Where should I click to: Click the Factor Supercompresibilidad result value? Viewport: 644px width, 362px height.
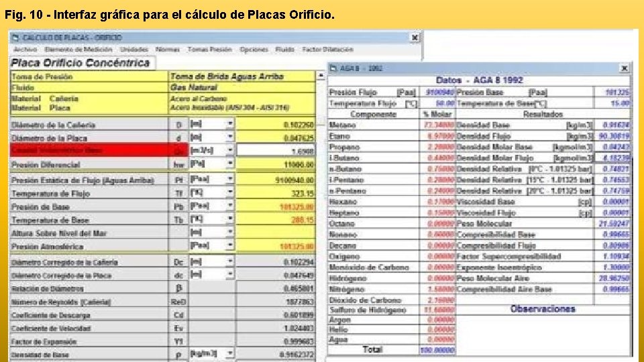[x=612, y=257]
